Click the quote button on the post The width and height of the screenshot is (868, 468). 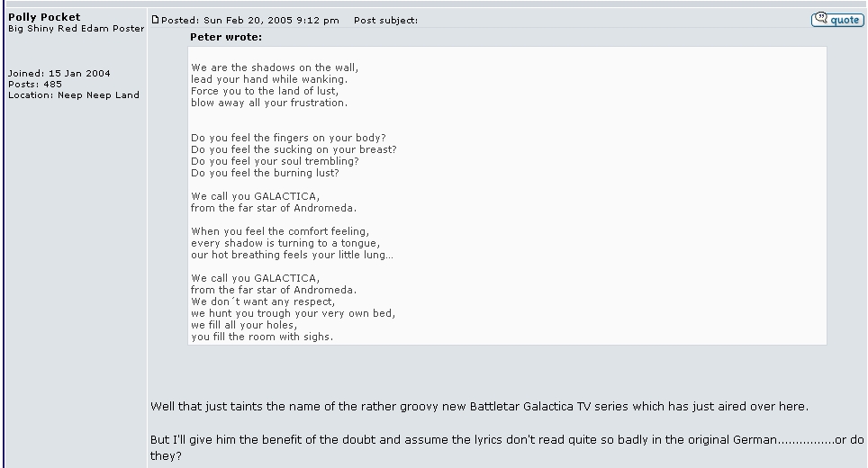[836, 20]
